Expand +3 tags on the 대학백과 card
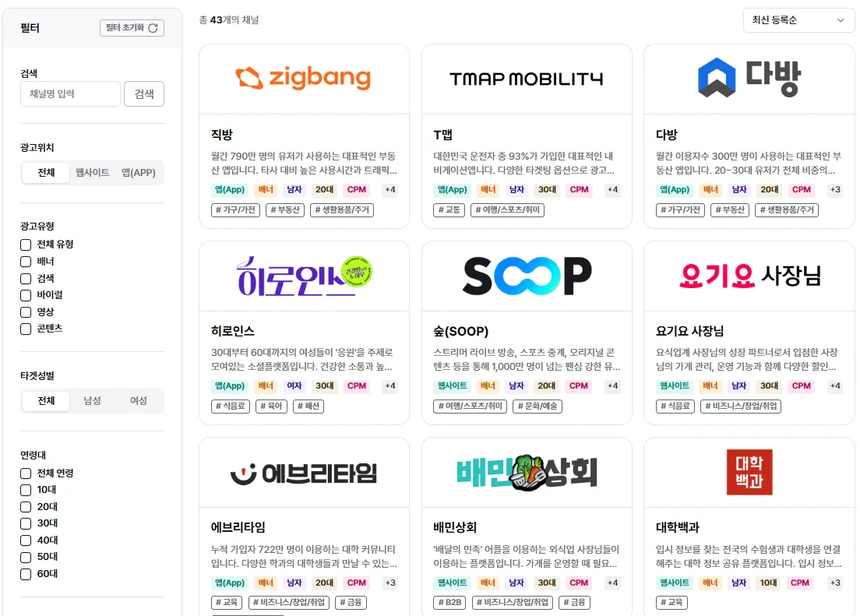Screen dimensions: 860x616 (835, 583)
